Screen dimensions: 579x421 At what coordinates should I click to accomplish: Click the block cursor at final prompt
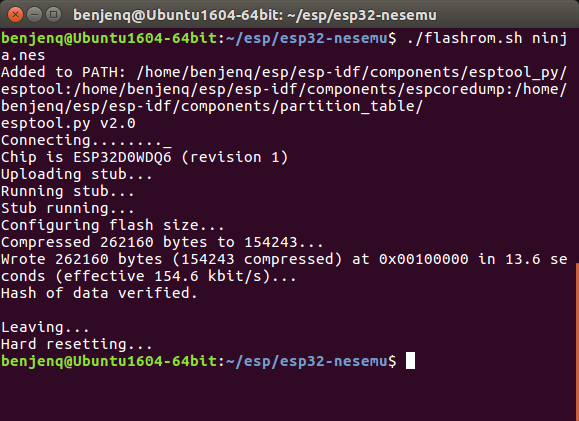pos(410,360)
